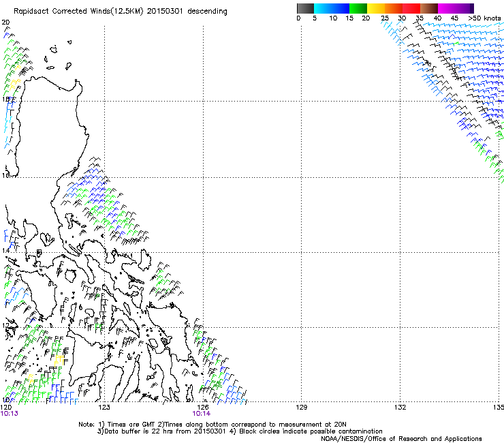The image size is (504, 443).
Task: Click the '132' longitude label
Action: click(x=400, y=408)
